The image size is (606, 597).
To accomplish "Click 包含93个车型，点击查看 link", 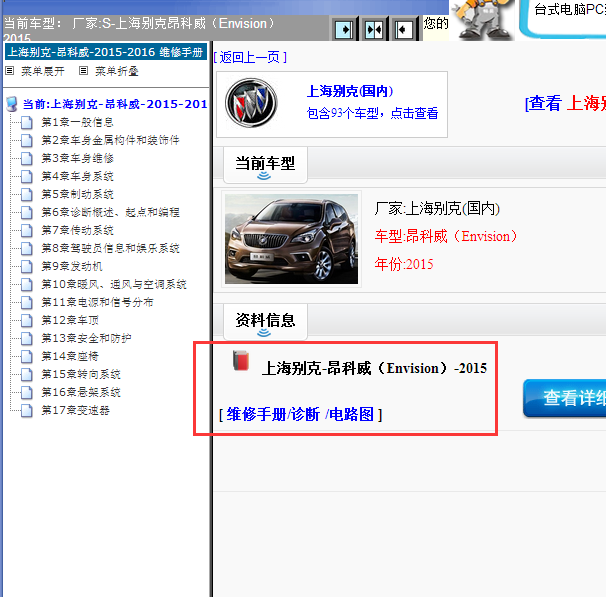I will tap(372, 114).
